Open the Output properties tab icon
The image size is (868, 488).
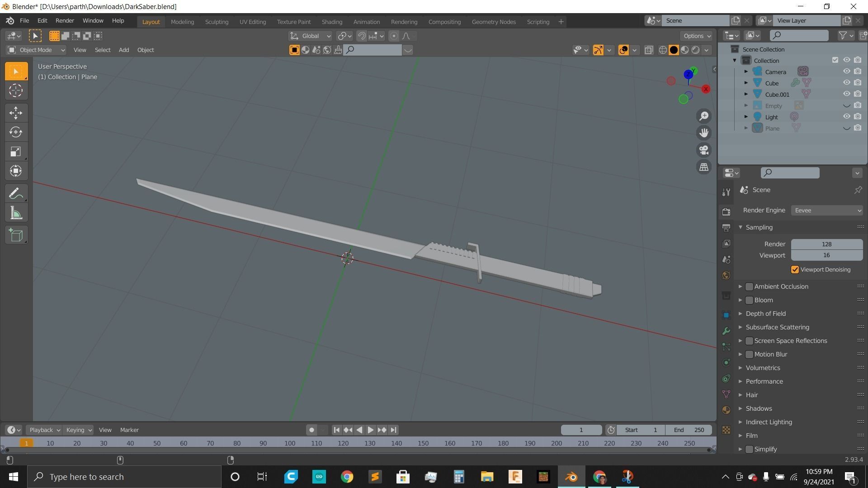(726, 227)
